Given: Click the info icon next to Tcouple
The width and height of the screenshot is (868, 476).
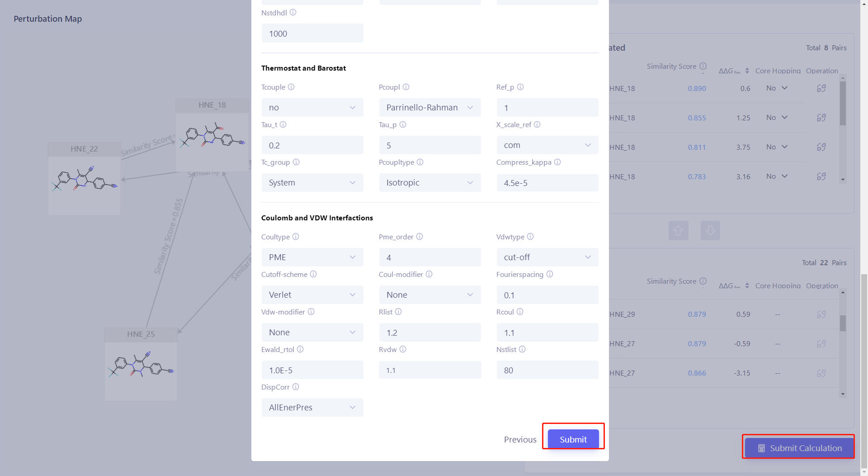Looking at the screenshot, I should pos(291,87).
